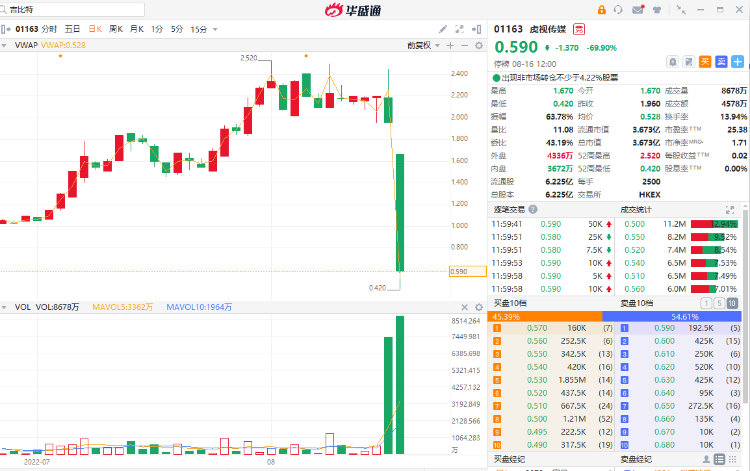Click the blue 54.61% sell ratio bar
The image size is (750, 471).
click(x=672, y=317)
